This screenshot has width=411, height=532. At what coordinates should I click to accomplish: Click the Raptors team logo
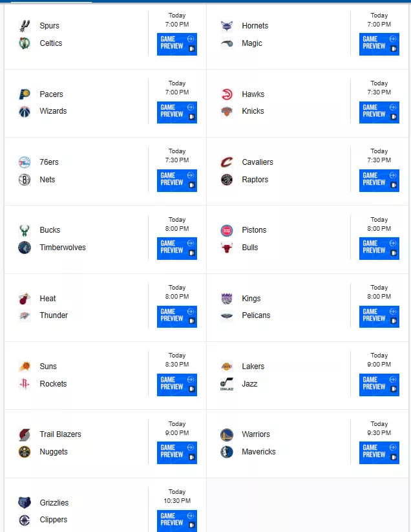pos(227,180)
